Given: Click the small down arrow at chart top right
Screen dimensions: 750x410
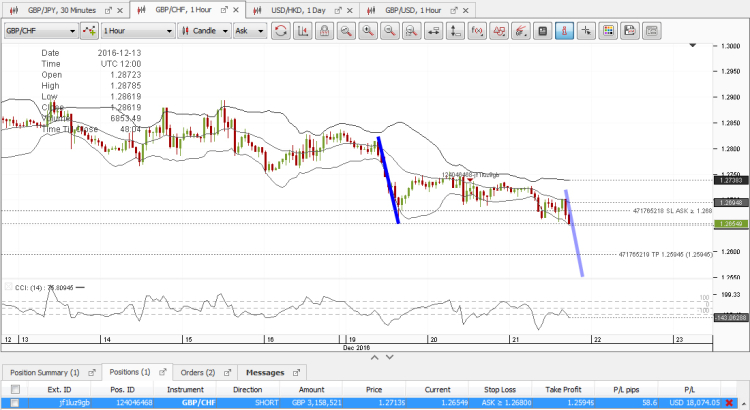Looking at the screenshot, I should coord(693,45).
